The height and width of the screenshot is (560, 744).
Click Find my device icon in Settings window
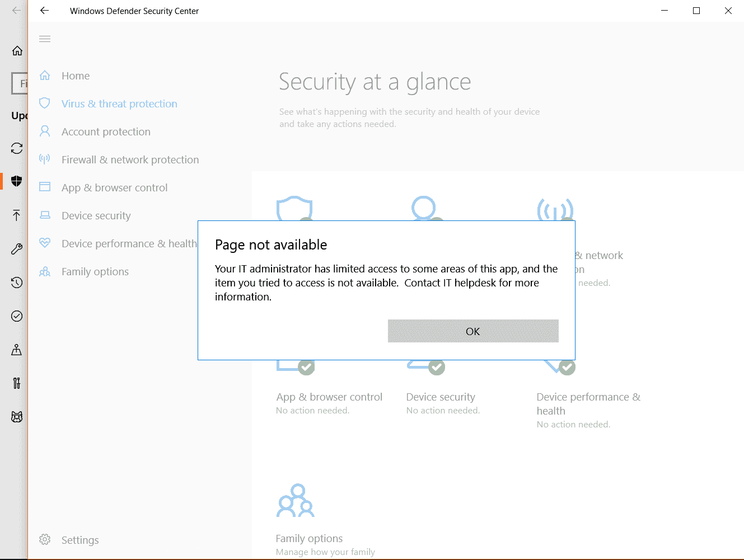pyautogui.click(x=17, y=350)
